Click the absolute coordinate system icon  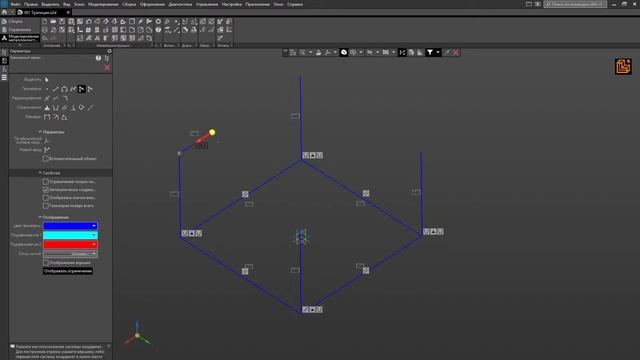tap(47, 140)
